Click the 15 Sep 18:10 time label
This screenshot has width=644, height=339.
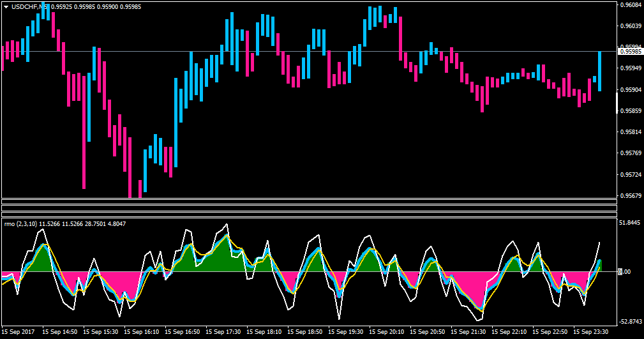(x=264, y=331)
